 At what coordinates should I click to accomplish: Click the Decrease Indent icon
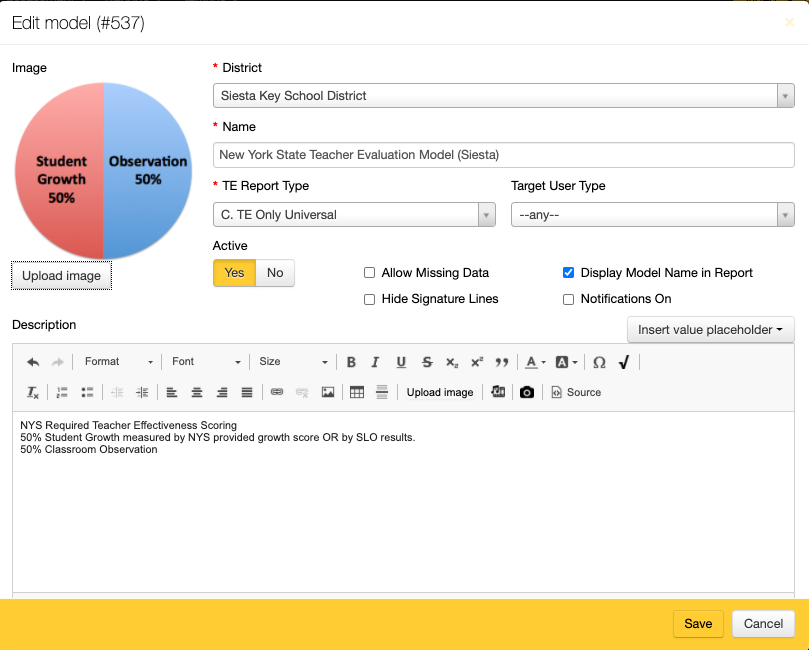point(117,393)
